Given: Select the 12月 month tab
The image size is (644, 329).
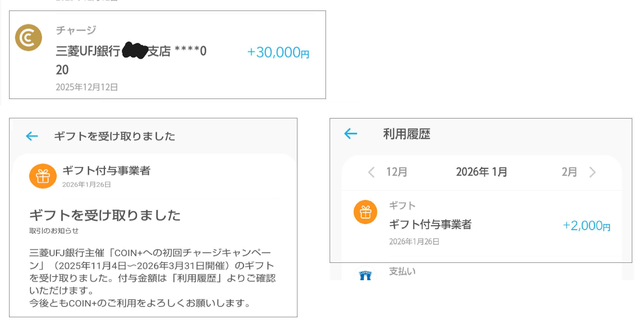Looking at the screenshot, I should (397, 172).
